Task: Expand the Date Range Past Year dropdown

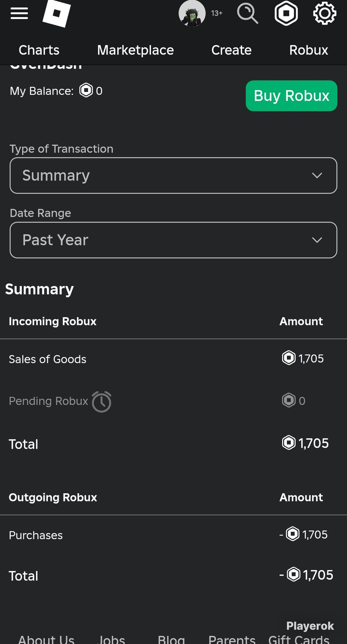Action: coord(173,240)
